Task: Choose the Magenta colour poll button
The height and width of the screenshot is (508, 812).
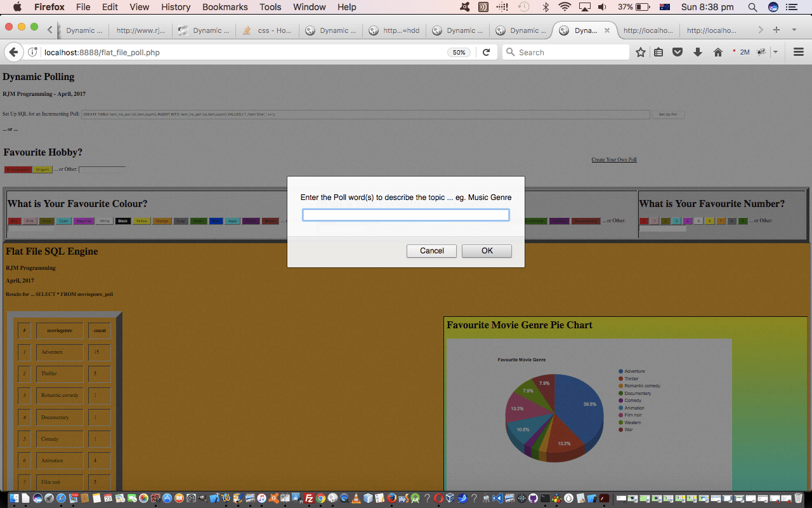Action: pyautogui.click(x=83, y=221)
